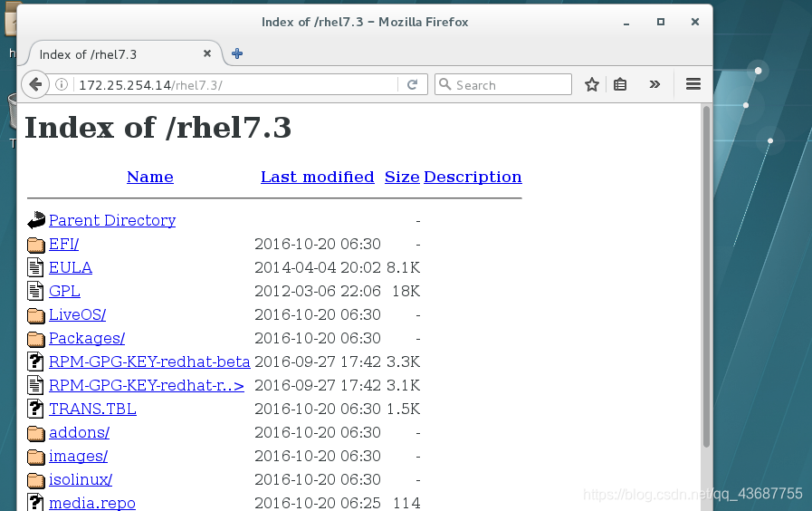Click the folder icon beside images/

35,457
